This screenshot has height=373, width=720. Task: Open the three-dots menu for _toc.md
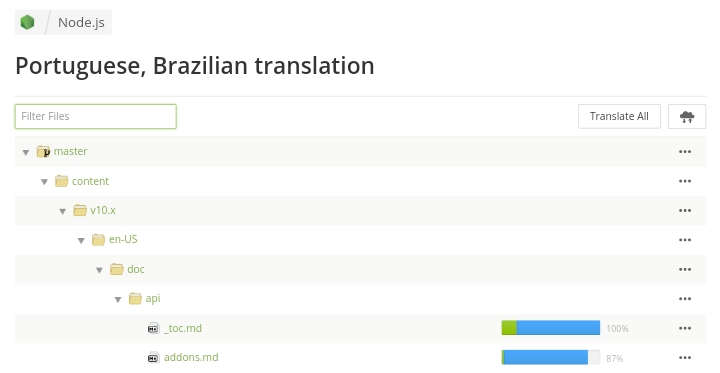[x=685, y=328]
